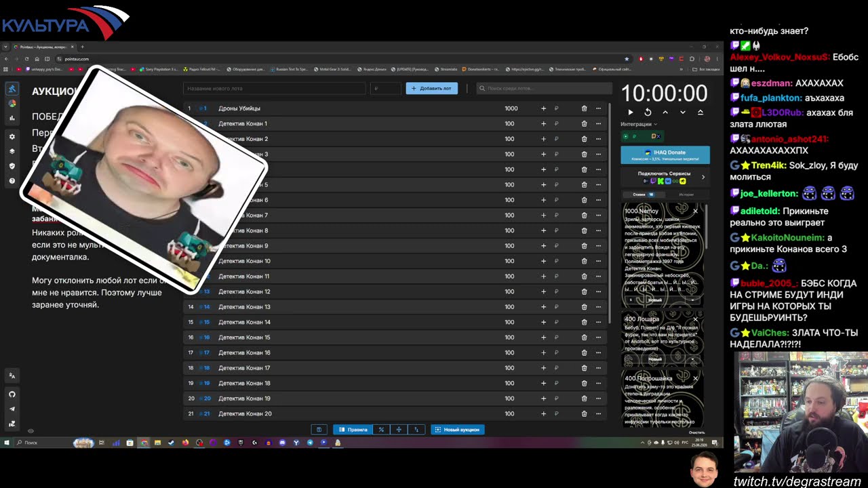Click the Windows taskbar Поиск search box

pos(43,443)
